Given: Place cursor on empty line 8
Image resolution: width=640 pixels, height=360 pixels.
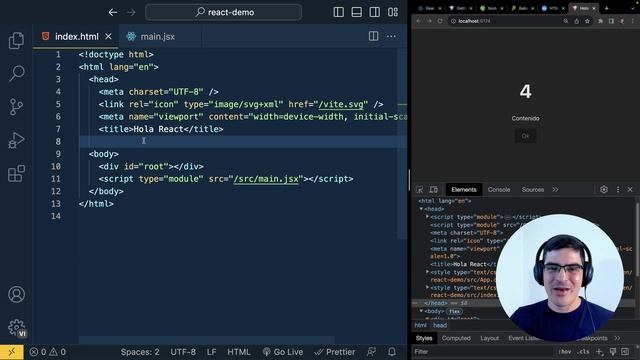Looking at the screenshot, I should pyautogui.click(x=243, y=142).
